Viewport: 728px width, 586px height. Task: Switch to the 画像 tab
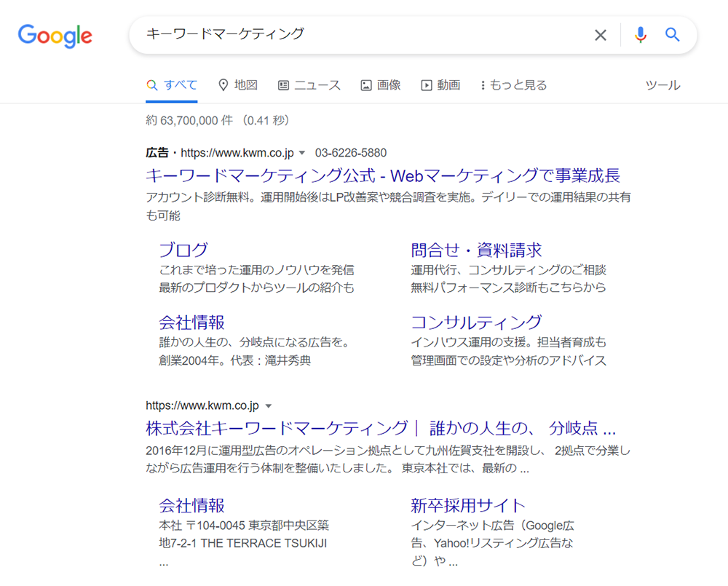[x=381, y=85]
